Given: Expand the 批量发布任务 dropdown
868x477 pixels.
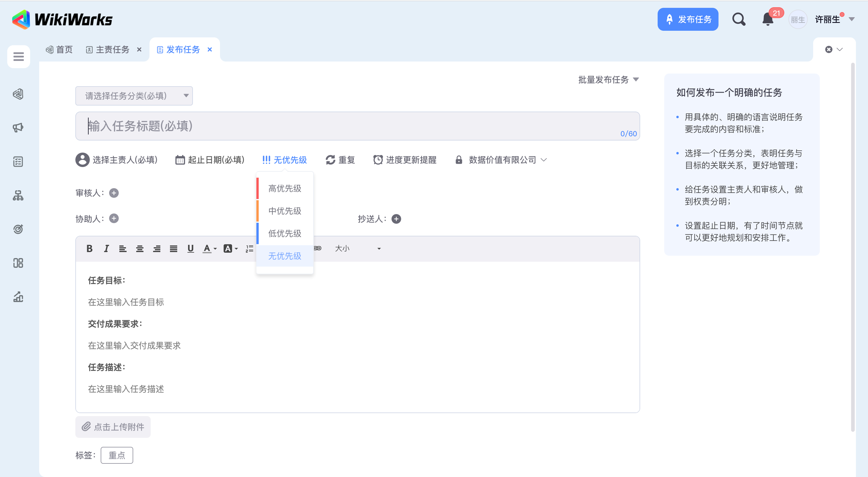Looking at the screenshot, I should pyautogui.click(x=608, y=80).
